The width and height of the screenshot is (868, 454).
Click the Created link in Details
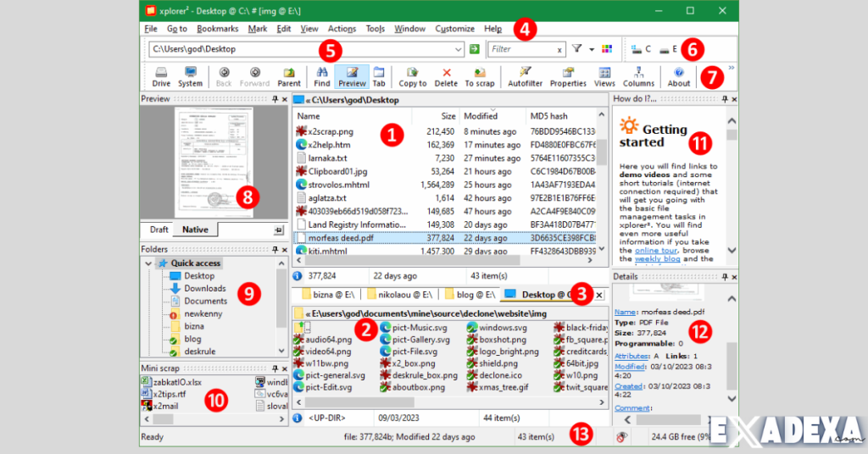(628, 386)
